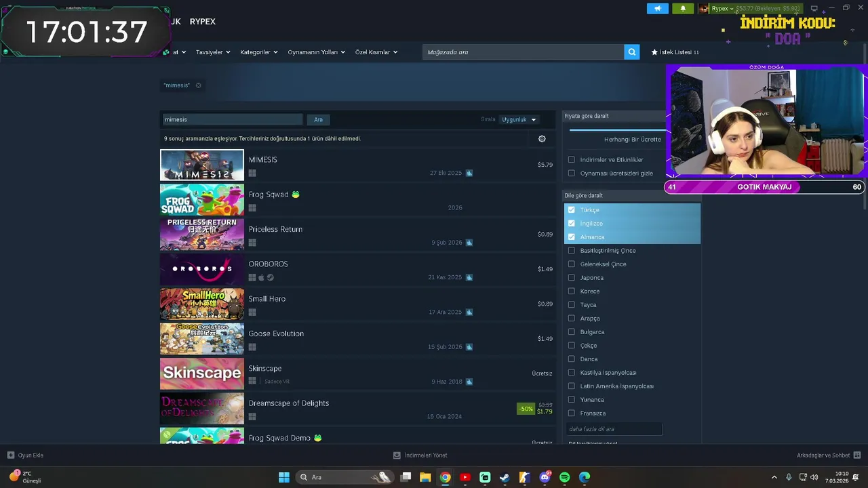
Task: Uncheck the İngilizce language filter
Action: [572, 224]
